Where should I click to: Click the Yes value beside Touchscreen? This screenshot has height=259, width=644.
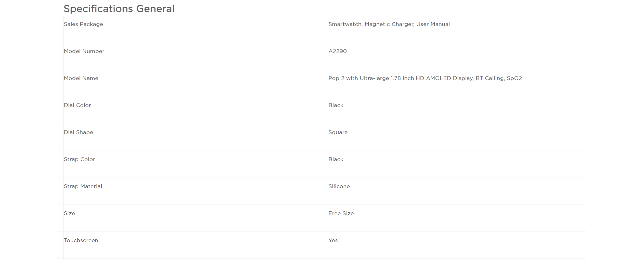coord(333,240)
